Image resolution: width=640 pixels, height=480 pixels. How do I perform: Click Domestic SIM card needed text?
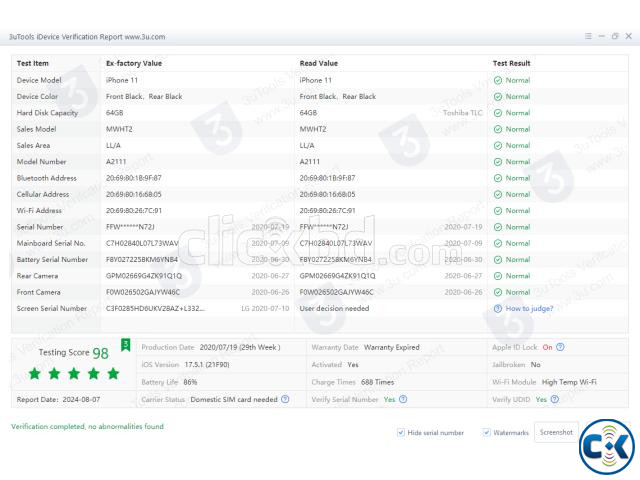pos(234,399)
